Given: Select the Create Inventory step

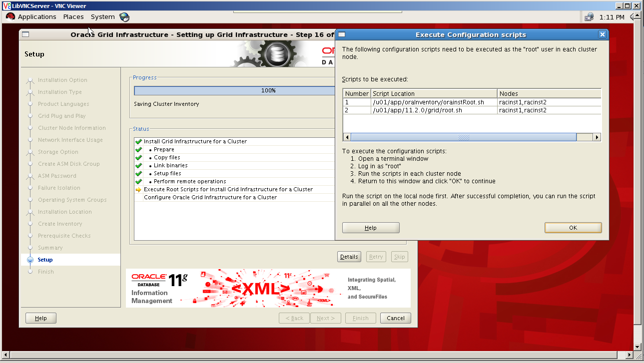Looking at the screenshot, I should (x=60, y=224).
